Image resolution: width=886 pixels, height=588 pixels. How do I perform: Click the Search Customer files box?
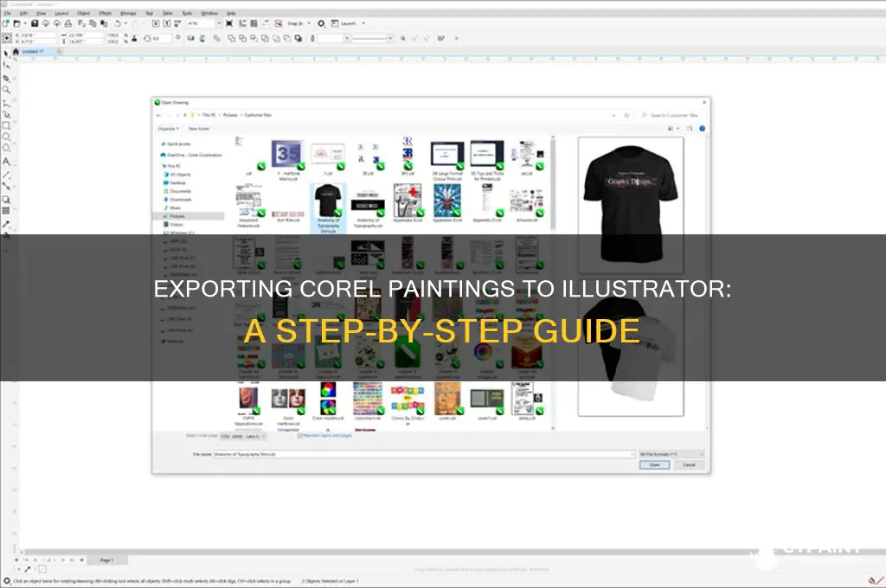(x=672, y=115)
